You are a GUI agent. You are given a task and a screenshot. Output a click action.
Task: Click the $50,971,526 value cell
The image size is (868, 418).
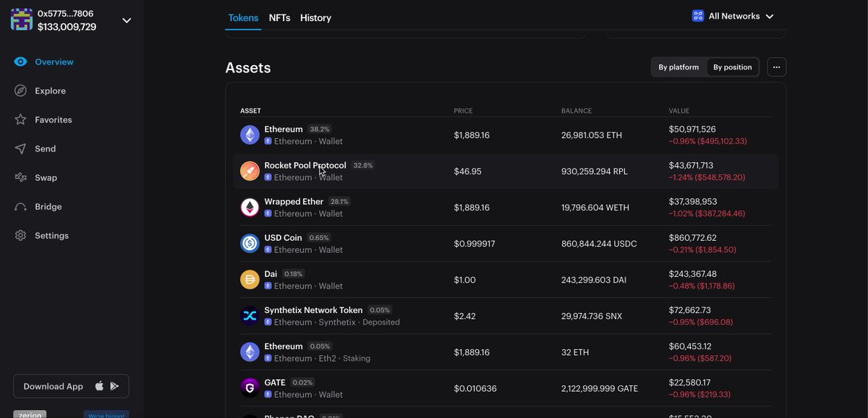coord(692,129)
